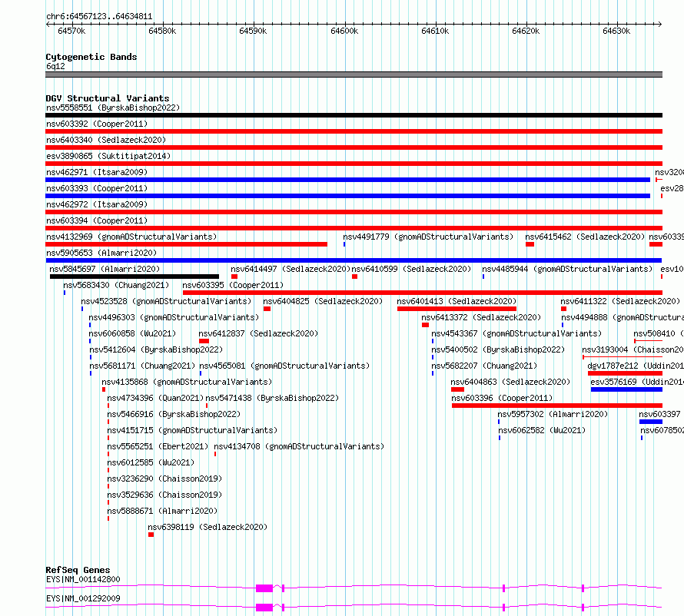Open nsv5466916 (ByrskaBishop2022) label
The height and width of the screenshot is (616, 684).
click(x=174, y=414)
